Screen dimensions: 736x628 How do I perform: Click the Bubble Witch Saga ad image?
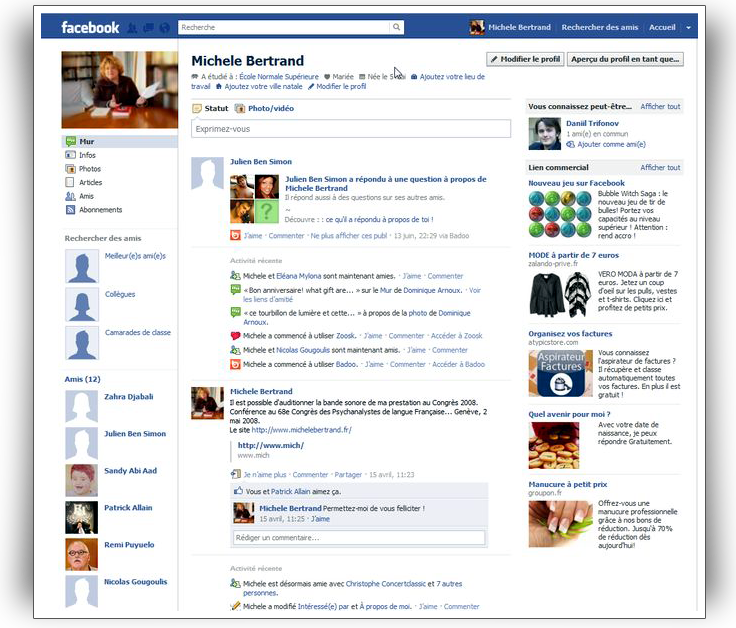(x=560, y=214)
